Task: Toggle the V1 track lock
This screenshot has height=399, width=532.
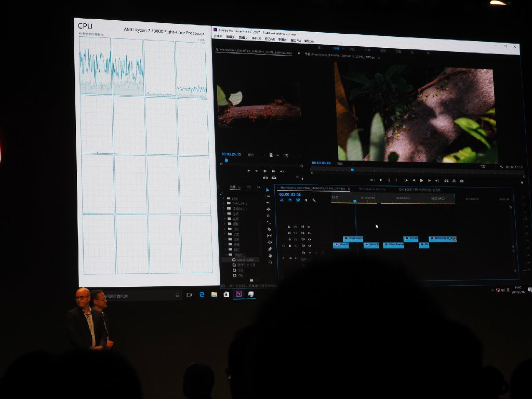Action: pos(289,245)
